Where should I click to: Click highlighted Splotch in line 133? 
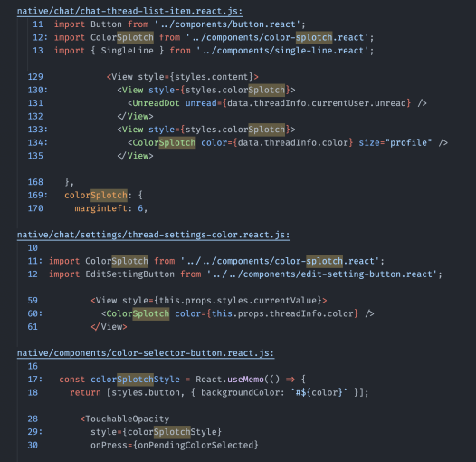point(267,130)
